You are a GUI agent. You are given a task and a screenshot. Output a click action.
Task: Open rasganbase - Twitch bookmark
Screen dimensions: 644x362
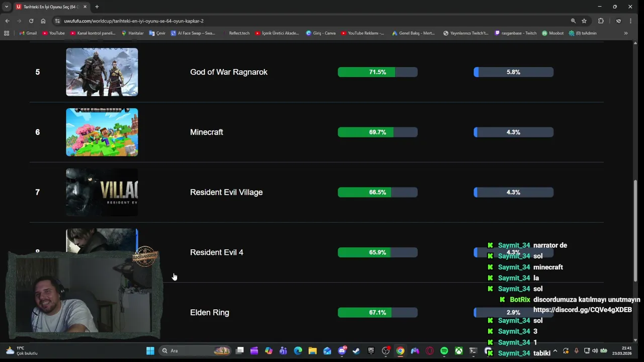tap(516, 33)
